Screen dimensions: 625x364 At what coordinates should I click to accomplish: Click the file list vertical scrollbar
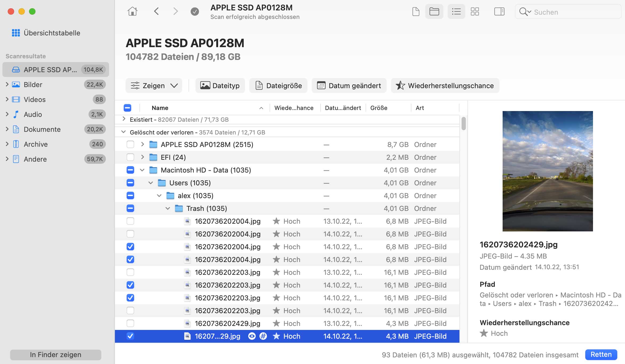pyautogui.click(x=464, y=124)
